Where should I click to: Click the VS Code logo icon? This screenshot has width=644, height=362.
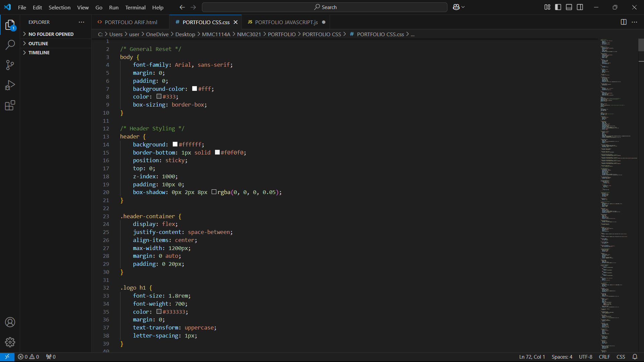[7, 7]
